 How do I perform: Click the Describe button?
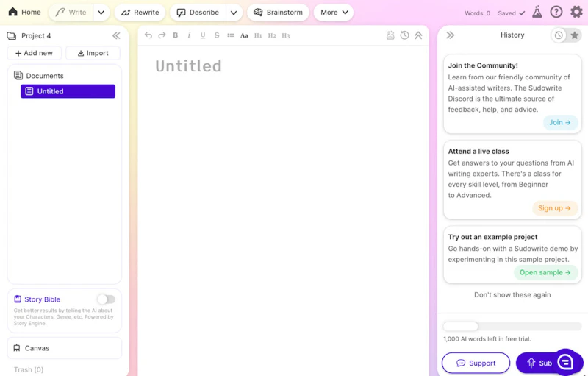tap(198, 13)
